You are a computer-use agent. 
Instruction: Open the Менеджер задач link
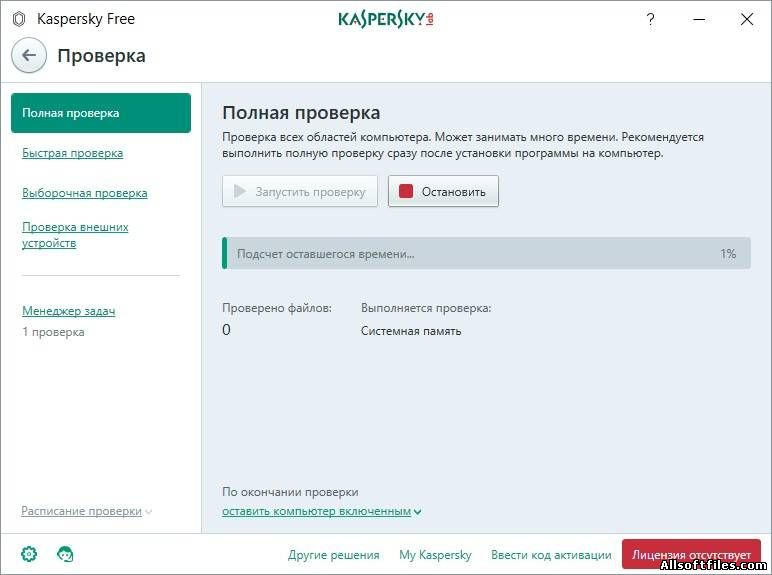68,311
